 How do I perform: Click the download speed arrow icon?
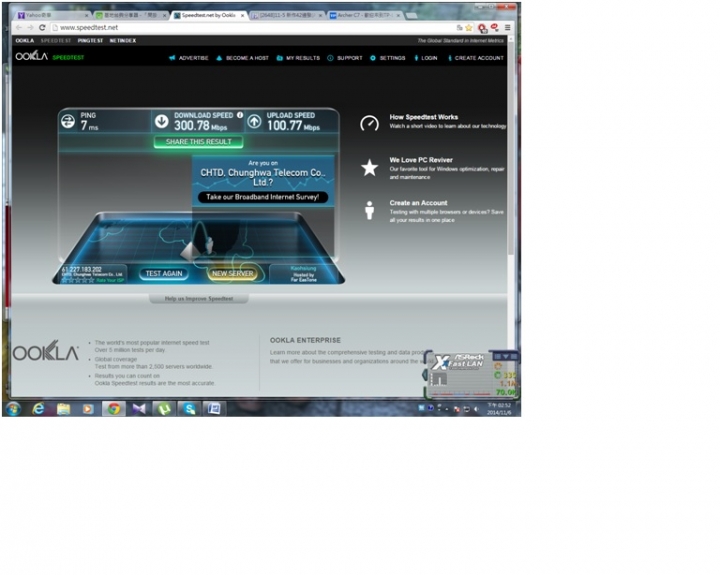161,121
